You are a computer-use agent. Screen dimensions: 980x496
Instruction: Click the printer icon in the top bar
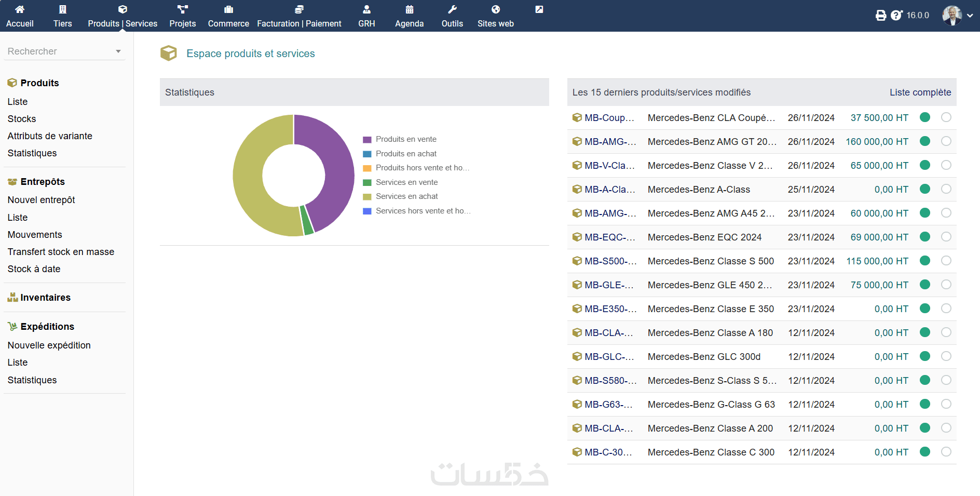(x=881, y=16)
